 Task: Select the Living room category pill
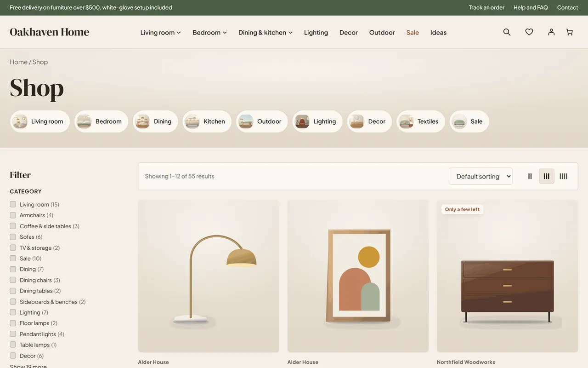40,121
